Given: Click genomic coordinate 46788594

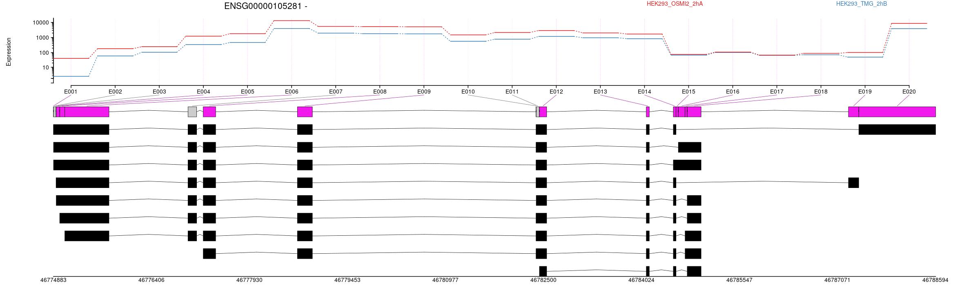Looking at the screenshot, I should [935, 280].
